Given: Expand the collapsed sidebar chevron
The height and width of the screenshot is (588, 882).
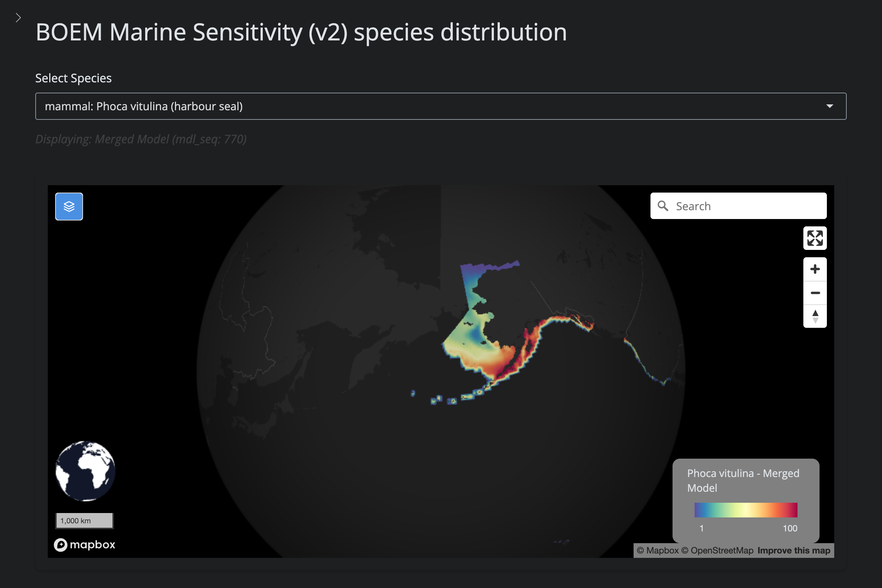Looking at the screenshot, I should pos(18,18).
